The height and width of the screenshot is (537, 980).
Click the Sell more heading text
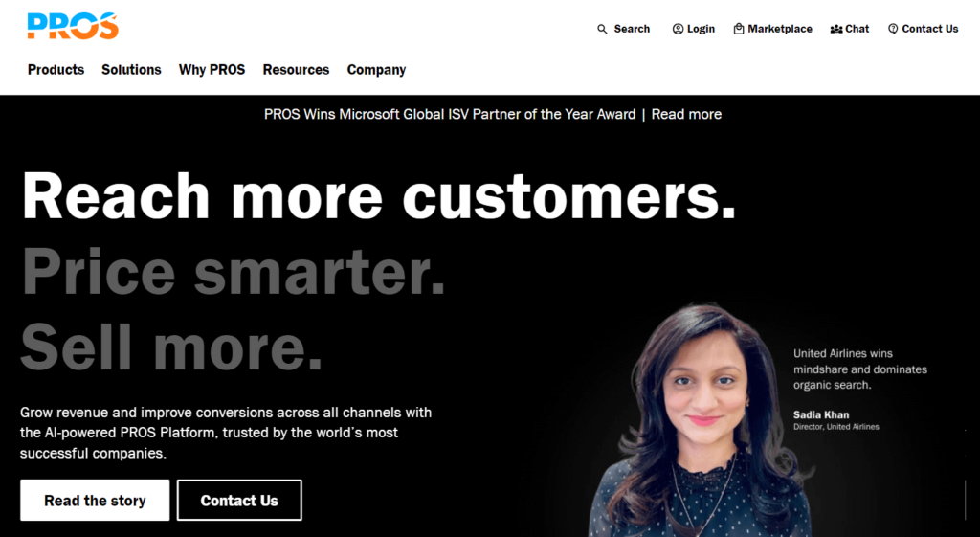[x=171, y=347]
